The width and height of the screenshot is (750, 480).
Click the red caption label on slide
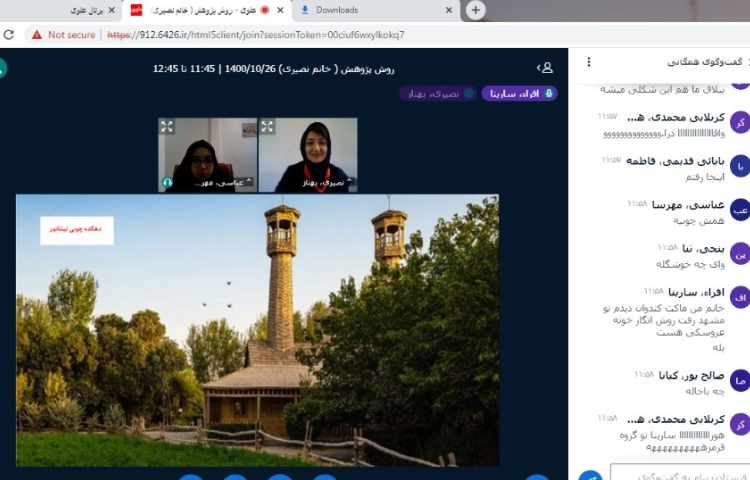77,230
